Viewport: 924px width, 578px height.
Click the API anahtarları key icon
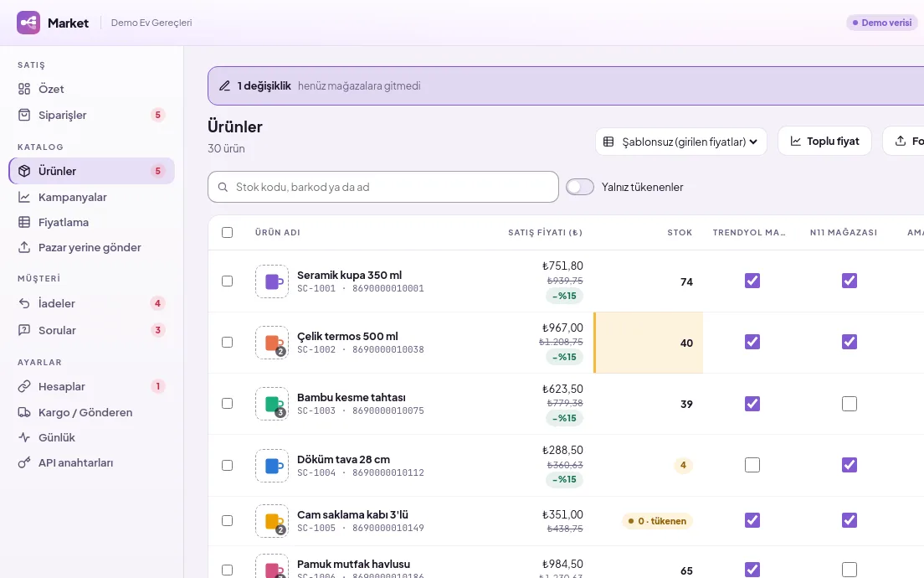click(24, 463)
